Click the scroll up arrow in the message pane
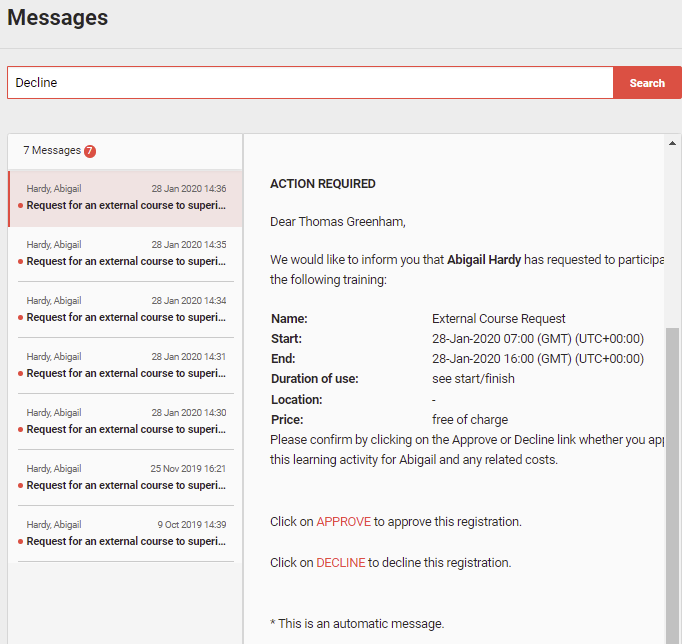Screen dimensions: 682x644 tap(673, 143)
